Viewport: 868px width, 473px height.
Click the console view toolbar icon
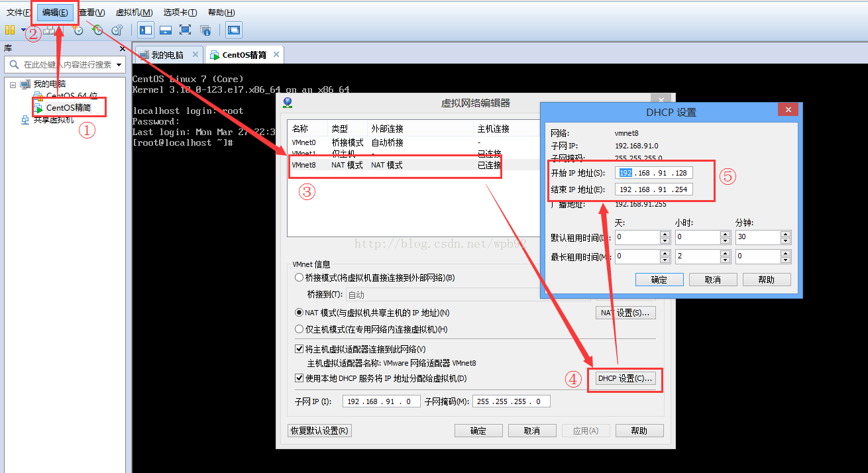coord(234,30)
